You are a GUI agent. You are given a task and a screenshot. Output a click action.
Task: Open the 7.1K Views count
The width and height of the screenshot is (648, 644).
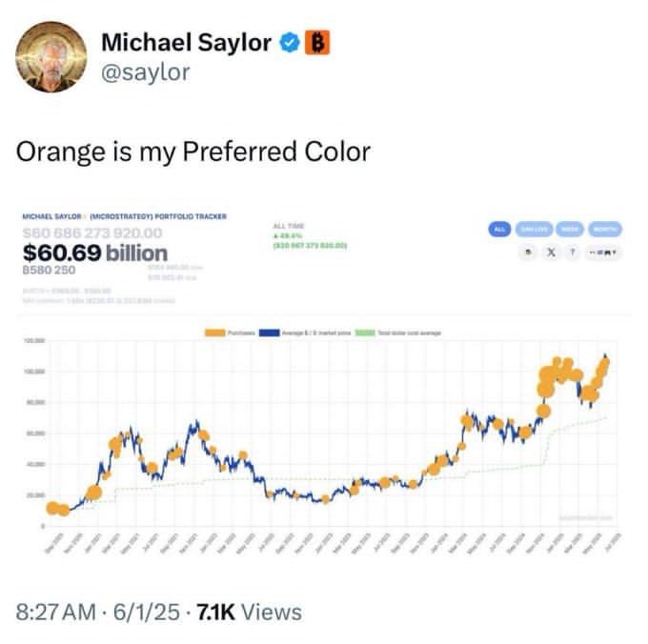[249, 613]
